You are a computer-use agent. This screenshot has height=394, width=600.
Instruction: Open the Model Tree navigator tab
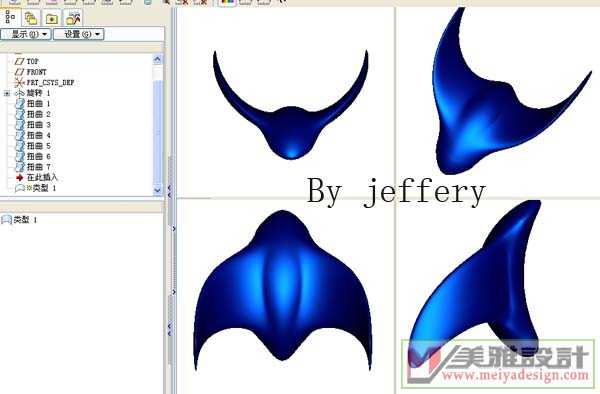10,18
